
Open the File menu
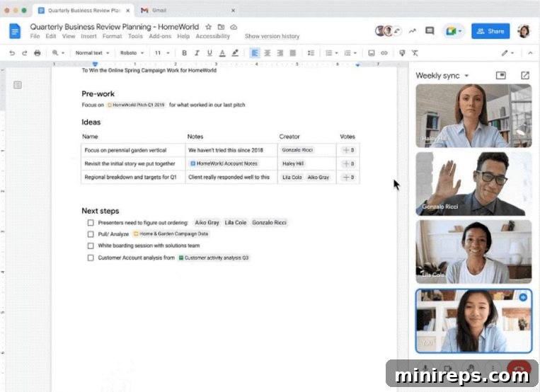(x=35, y=36)
